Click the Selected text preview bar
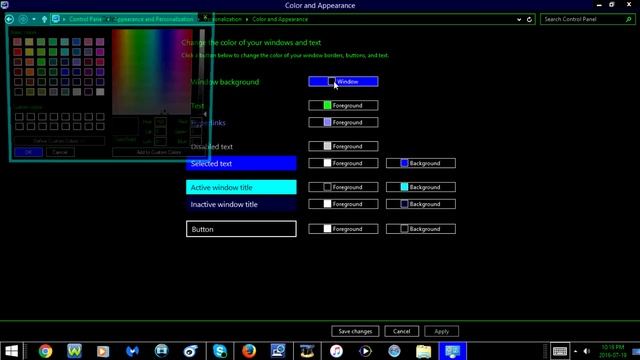The image size is (640, 360). (x=241, y=163)
